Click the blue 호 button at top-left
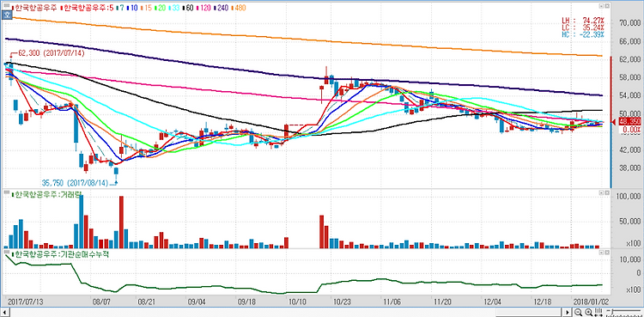Screen dimensions: 644x317 tap(7, 15)
